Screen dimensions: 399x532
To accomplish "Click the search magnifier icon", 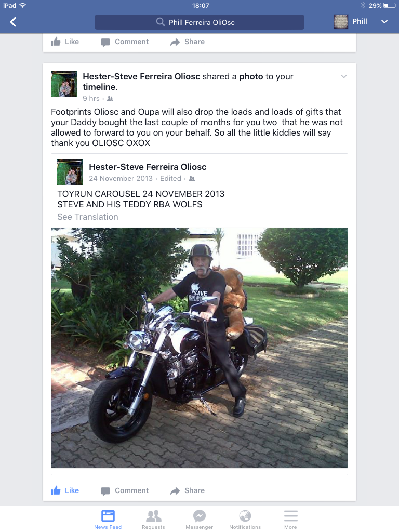I will [160, 22].
